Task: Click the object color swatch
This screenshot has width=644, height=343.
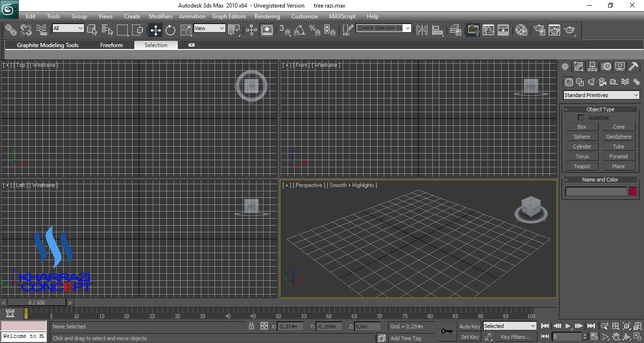Action: click(x=633, y=191)
